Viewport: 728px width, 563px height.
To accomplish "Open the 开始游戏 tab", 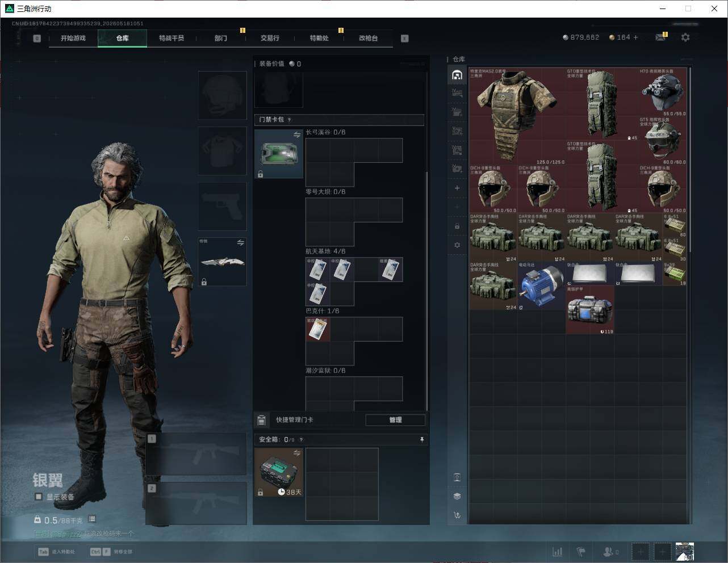I will 73,38.
